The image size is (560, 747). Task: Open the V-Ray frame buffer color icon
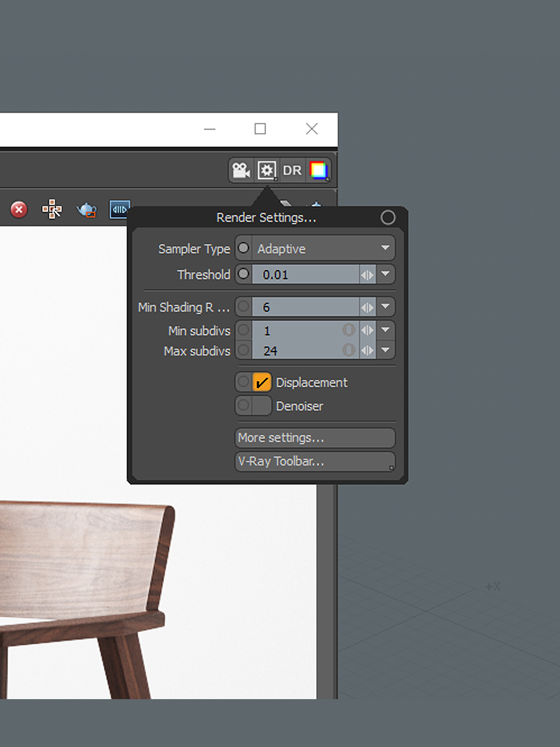[318, 170]
